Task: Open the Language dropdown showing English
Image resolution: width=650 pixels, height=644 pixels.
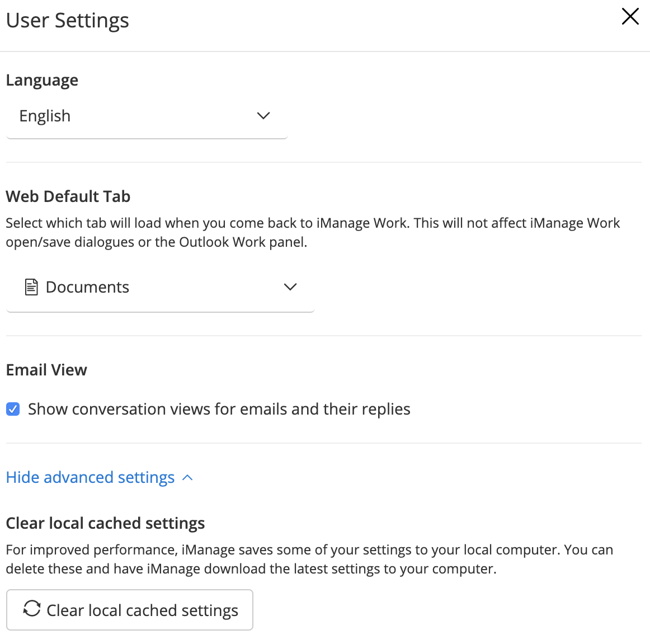Action: 147,116
